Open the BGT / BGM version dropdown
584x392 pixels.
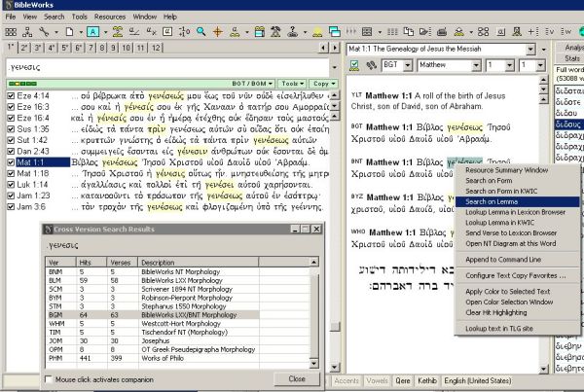pos(252,84)
